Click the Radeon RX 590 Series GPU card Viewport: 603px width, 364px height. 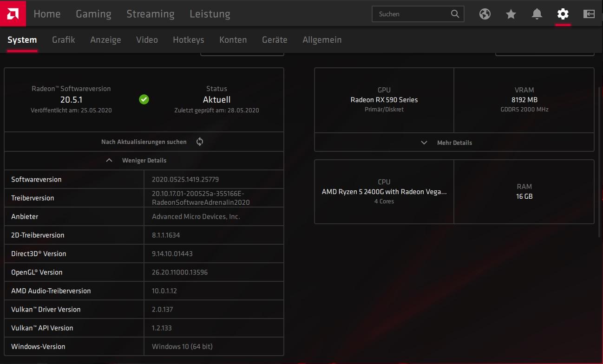[384, 100]
